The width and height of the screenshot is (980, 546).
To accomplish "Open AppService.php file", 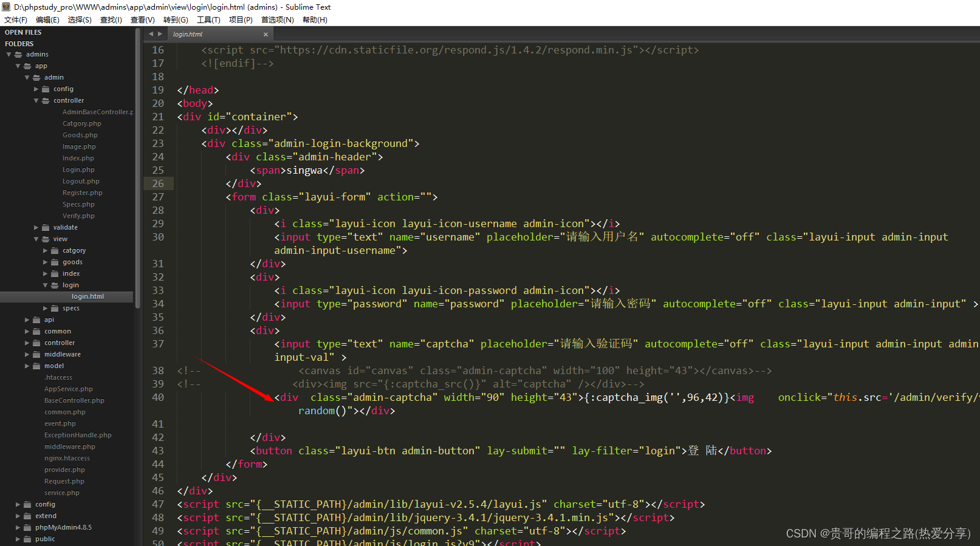I will (x=69, y=389).
